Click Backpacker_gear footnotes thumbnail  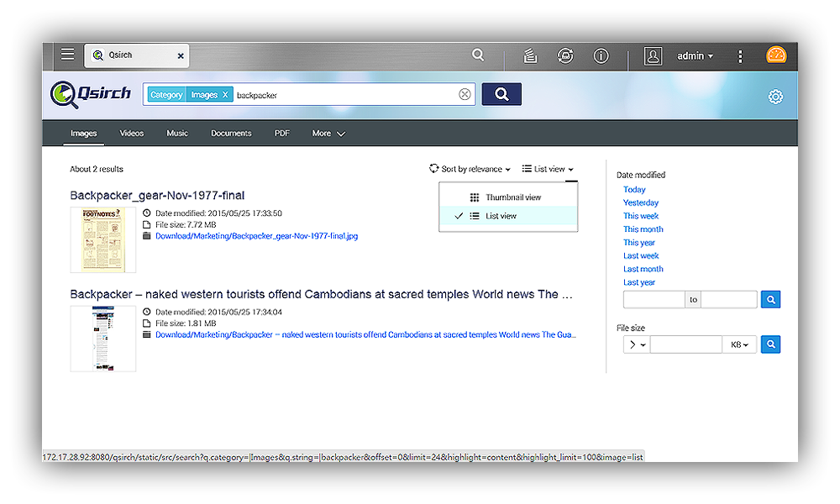(102, 240)
